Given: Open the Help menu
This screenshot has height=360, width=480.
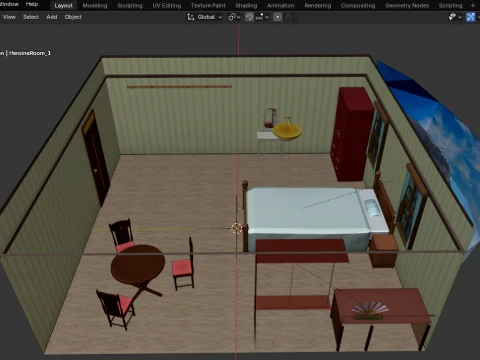Looking at the screenshot, I should pos(32,4).
